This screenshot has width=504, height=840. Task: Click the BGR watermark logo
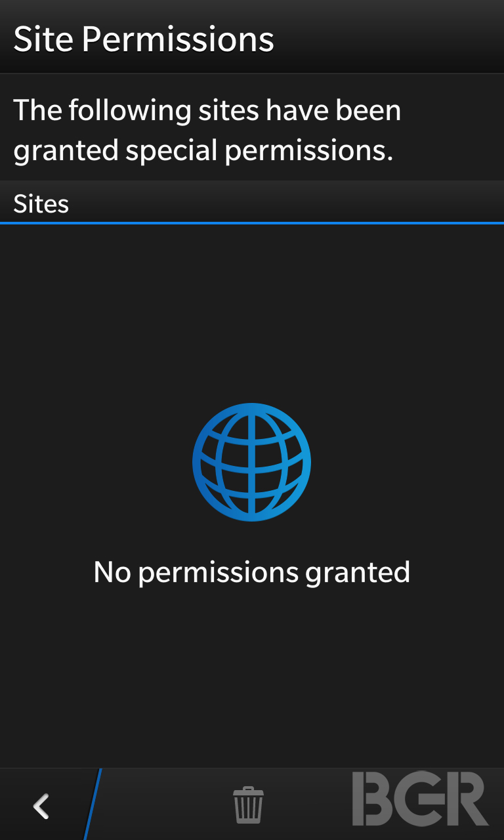(420, 799)
